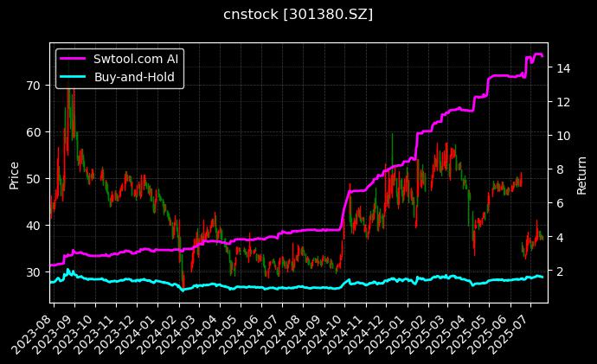This screenshot has width=597, height=364.
Task: Click the Price axis label
Action: (14, 173)
